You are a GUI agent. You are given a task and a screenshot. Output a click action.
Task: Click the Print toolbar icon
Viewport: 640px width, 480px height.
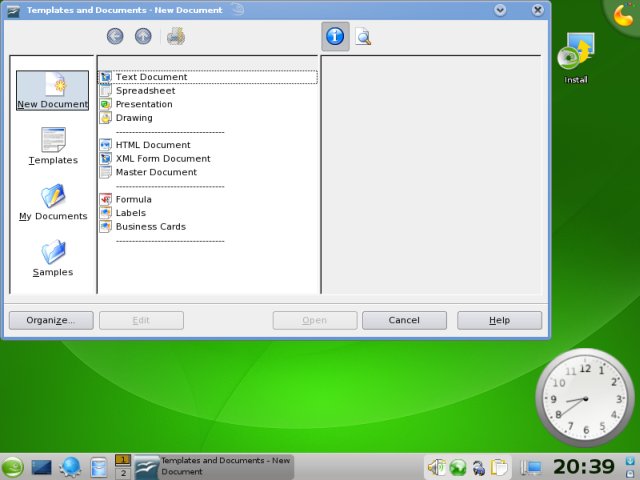tap(176, 37)
